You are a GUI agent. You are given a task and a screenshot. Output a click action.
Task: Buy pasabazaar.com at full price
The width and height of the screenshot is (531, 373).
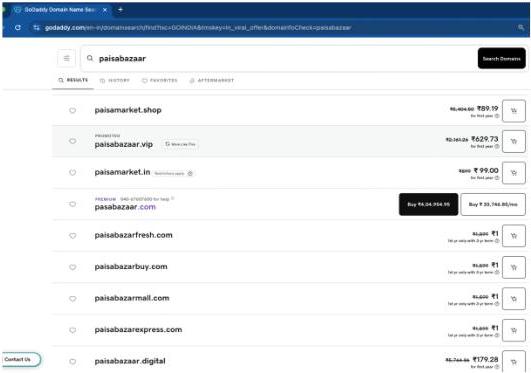(x=428, y=204)
